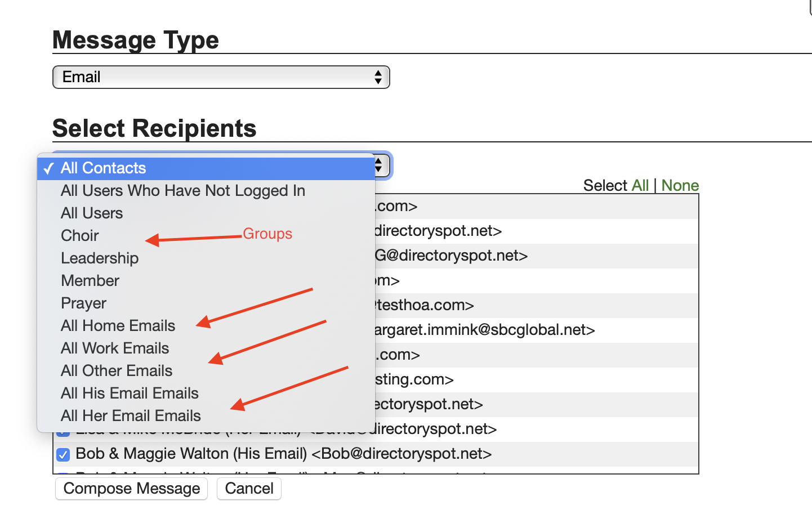The width and height of the screenshot is (812, 510).
Task: Select the Leadership group option
Action: [x=100, y=258]
